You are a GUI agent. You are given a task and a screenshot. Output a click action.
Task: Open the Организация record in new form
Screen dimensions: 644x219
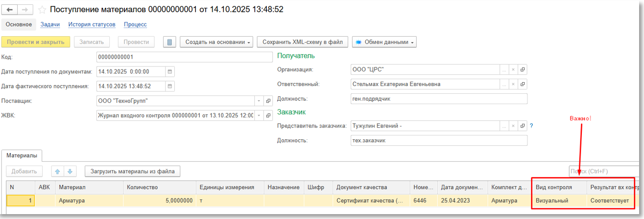[523, 69]
